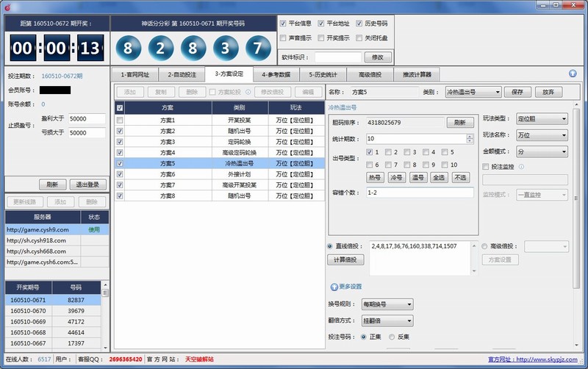The width and height of the screenshot is (588, 369).
Task: Check the box for 方案1 row
Action: tap(120, 120)
